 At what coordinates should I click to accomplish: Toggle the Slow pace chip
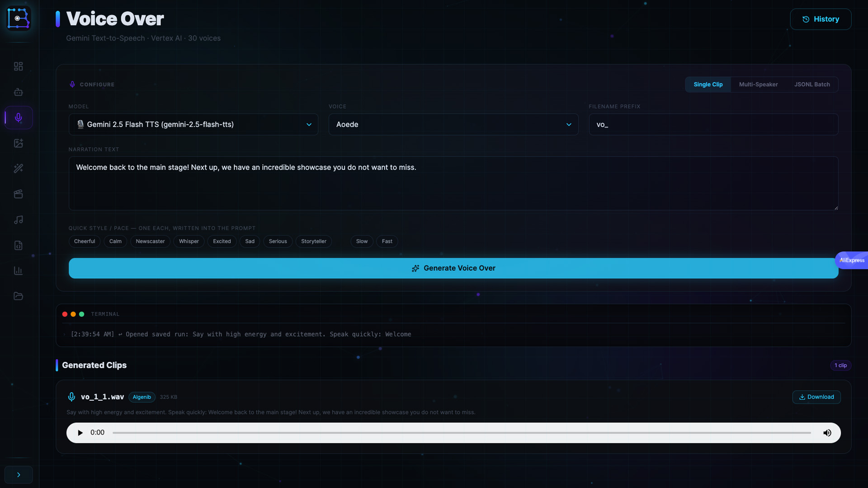click(362, 241)
